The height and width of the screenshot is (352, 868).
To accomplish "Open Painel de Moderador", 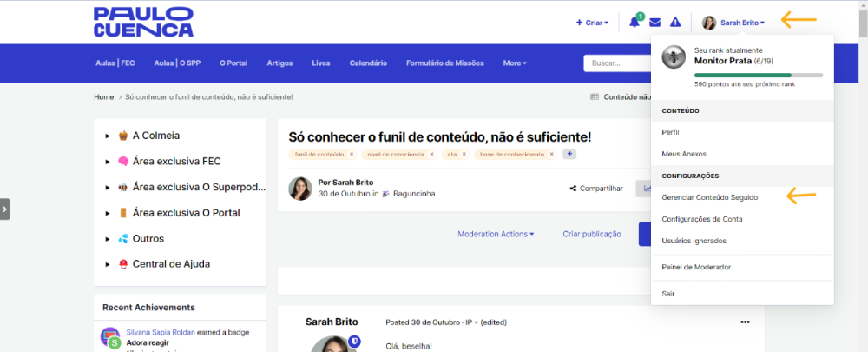I will [742, 267].
